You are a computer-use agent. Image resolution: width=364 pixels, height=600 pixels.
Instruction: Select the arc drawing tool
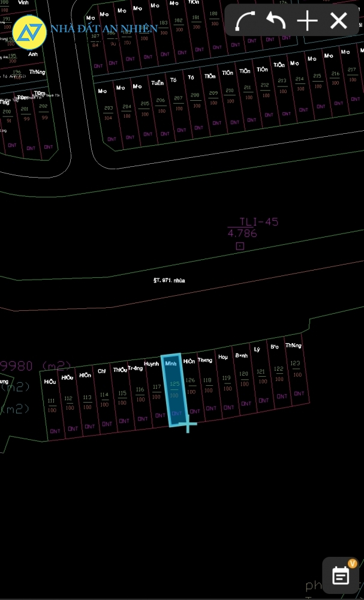[x=245, y=22]
